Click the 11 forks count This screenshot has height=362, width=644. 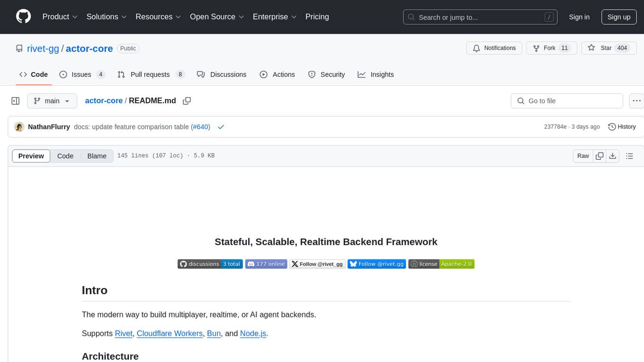click(x=564, y=48)
